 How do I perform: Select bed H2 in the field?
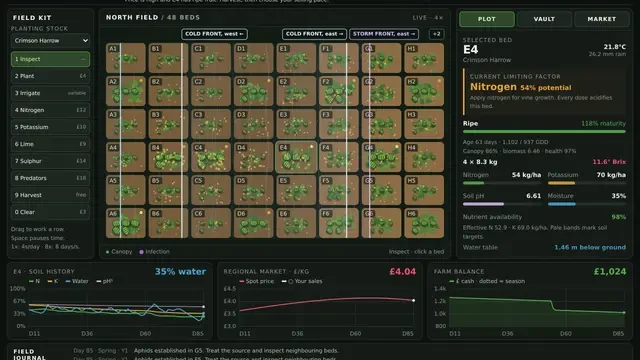424,91
